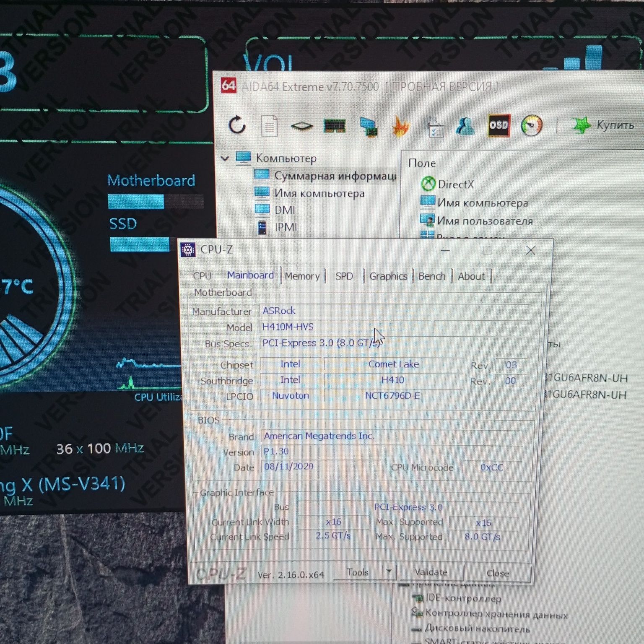Open the OSD panel icon in AIDA64

499,125
